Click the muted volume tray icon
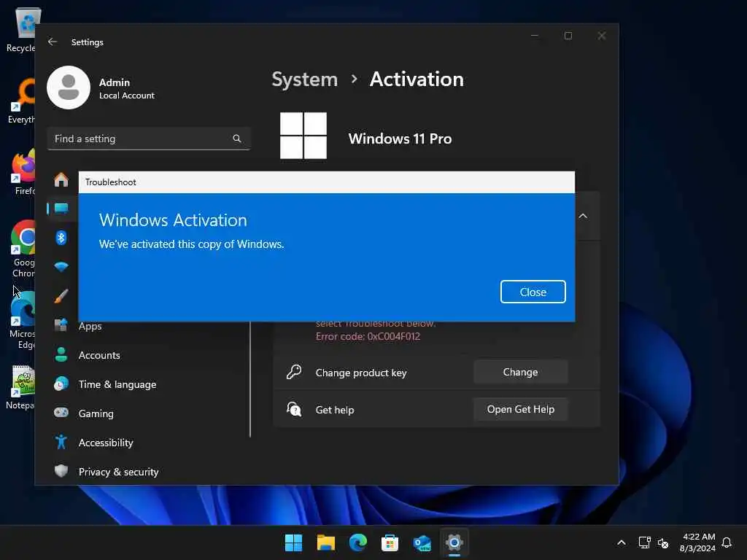 point(662,542)
